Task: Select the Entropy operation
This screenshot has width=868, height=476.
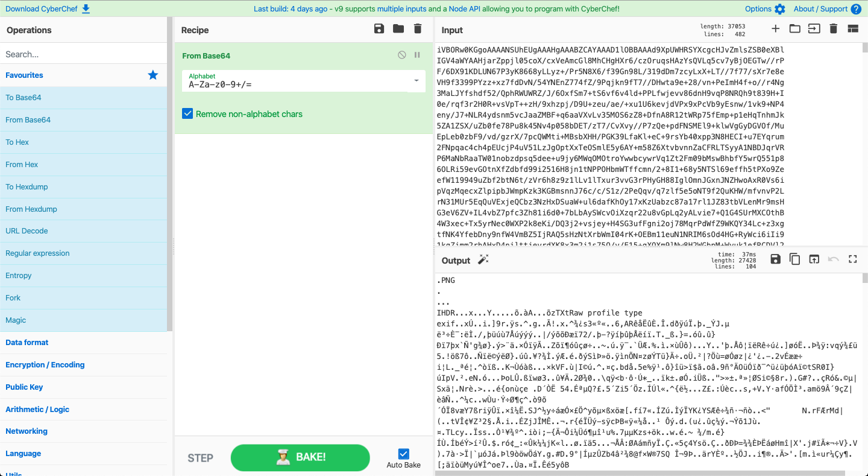Action: (x=83, y=275)
